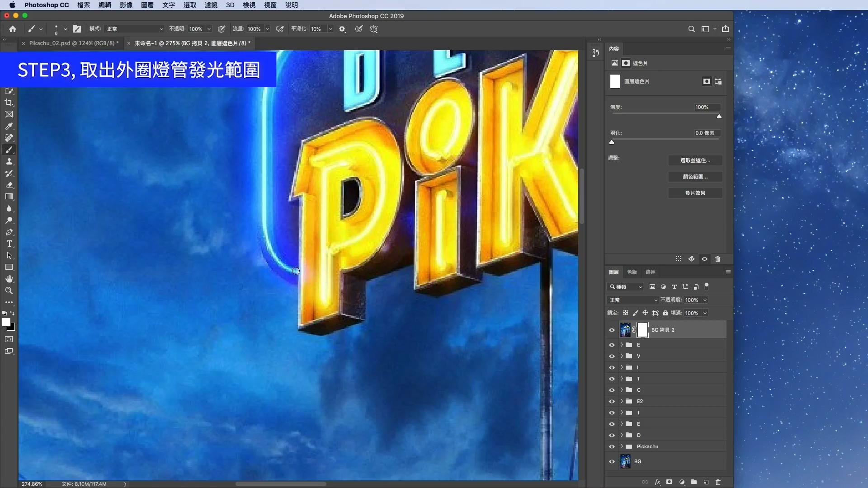Image resolution: width=868 pixels, height=488 pixels.
Task: Select the Frame tool
Action: [9, 114]
